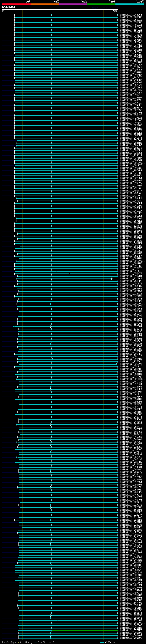Click the white query sequence bar

[60, 9]
